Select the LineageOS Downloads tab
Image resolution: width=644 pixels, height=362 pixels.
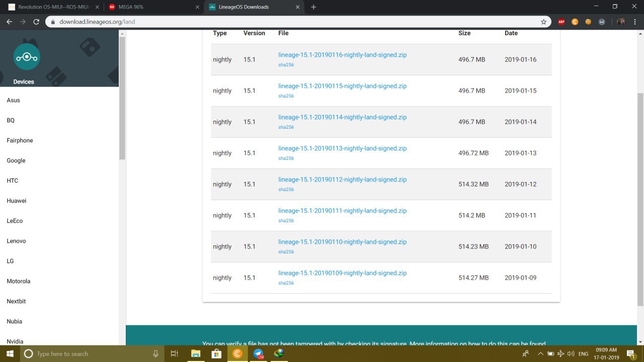[x=254, y=7]
